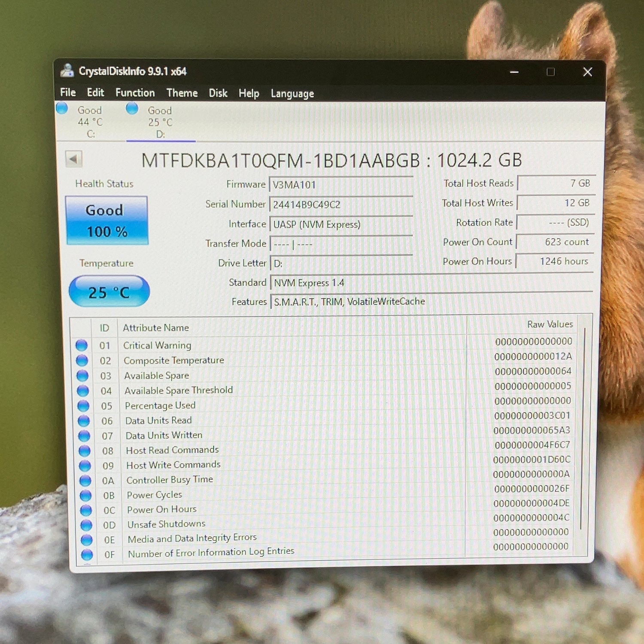Click the previous disk arrow button
Viewport: 644px width, 644px height.
73,159
